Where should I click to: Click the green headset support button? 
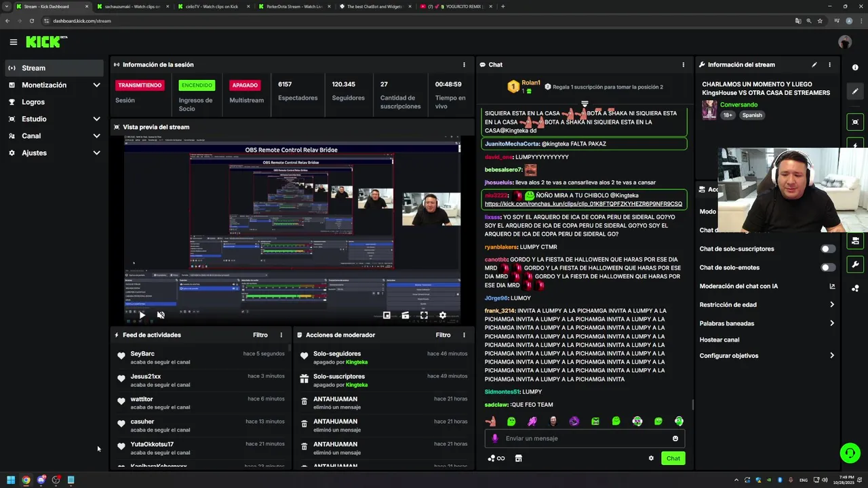click(850, 452)
